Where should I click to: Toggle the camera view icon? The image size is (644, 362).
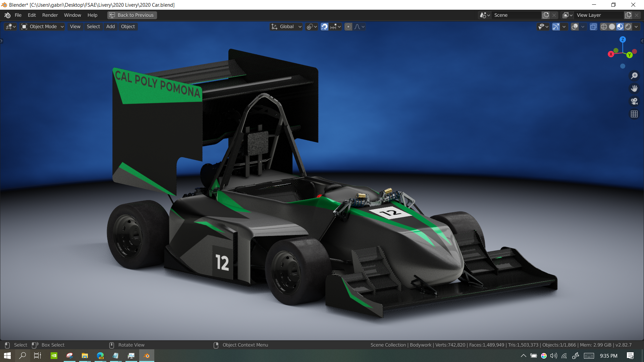pyautogui.click(x=634, y=101)
